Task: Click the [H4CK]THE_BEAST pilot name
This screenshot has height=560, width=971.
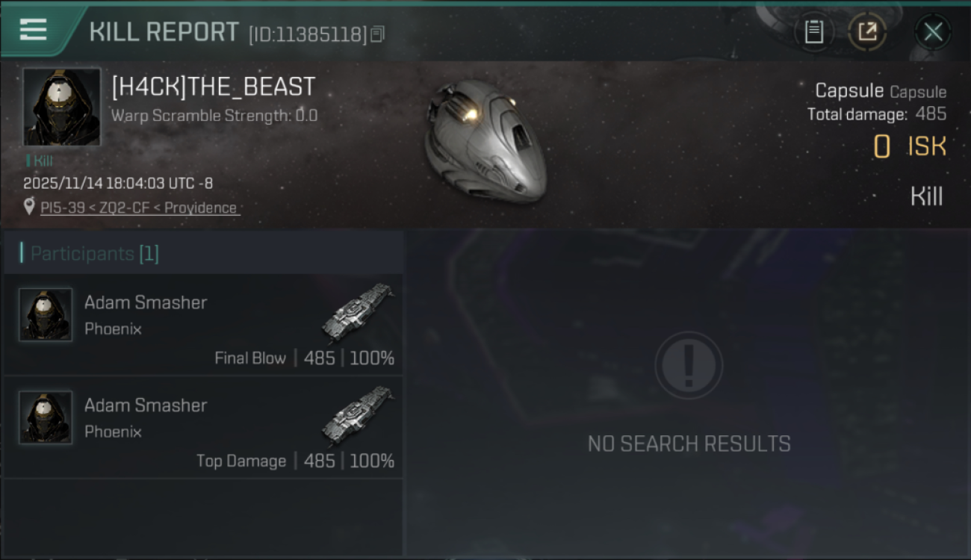Action: tap(214, 87)
